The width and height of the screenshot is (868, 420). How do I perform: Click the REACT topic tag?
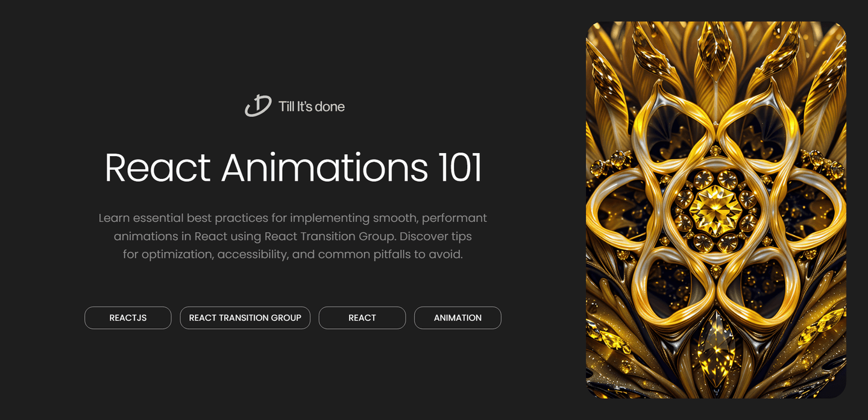pos(362,318)
